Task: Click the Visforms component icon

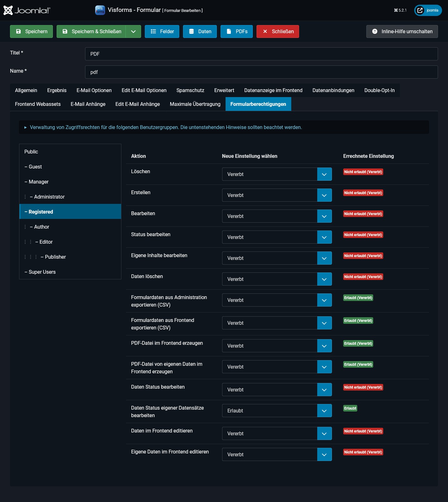Action: (100, 10)
